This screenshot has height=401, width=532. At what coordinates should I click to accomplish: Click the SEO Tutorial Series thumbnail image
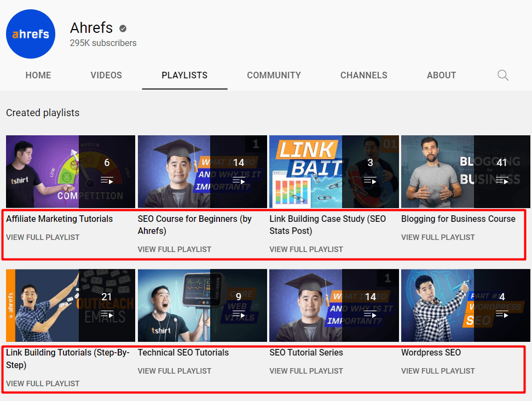tap(334, 306)
